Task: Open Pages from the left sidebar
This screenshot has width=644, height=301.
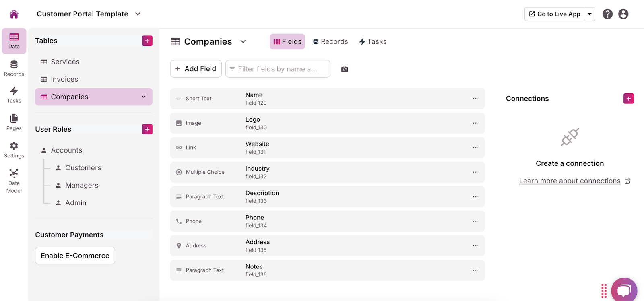Action: 14,122
